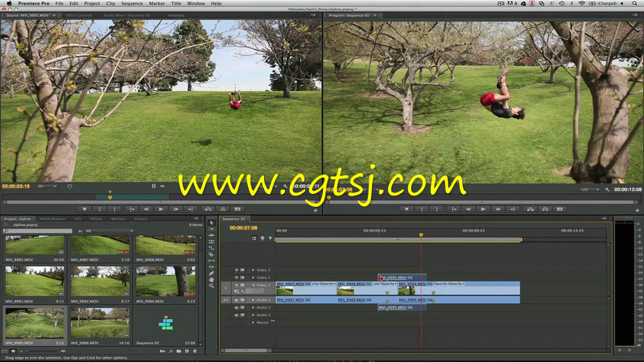The height and width of the screenshot is (362, 644).
Task: Open Marker menu
Action: [156, 3]
